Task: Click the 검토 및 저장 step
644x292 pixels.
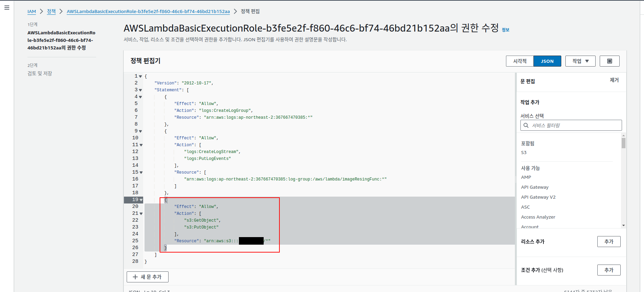Action: 40,73
